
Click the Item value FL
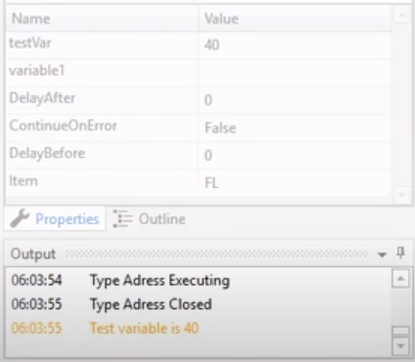point(212,183)
